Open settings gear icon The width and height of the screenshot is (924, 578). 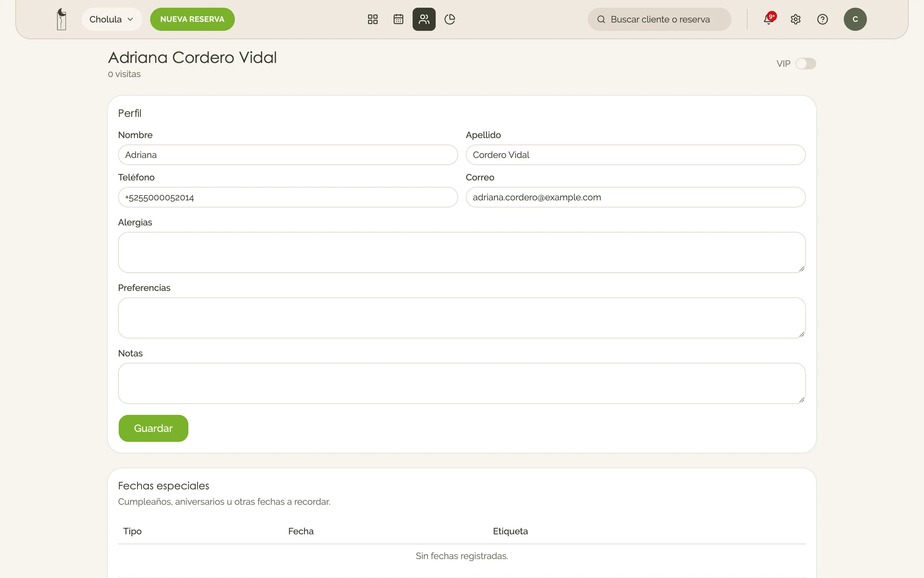tap(795, 19)
